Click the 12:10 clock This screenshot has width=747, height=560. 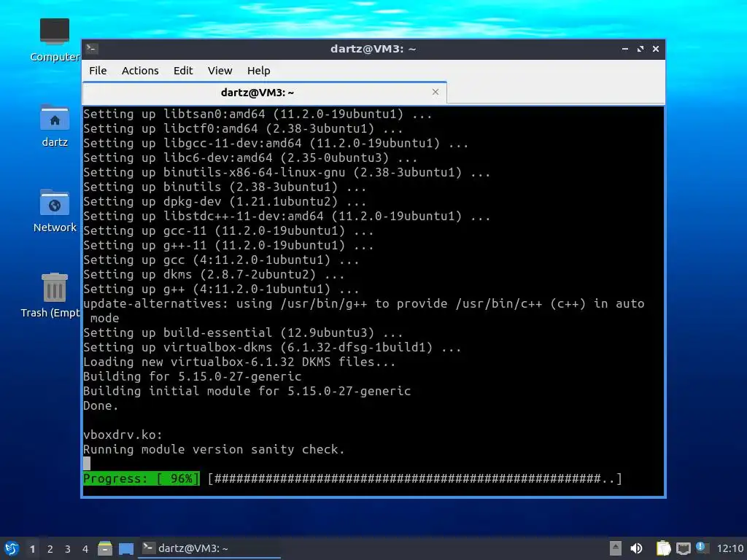(x=729, y=548)
